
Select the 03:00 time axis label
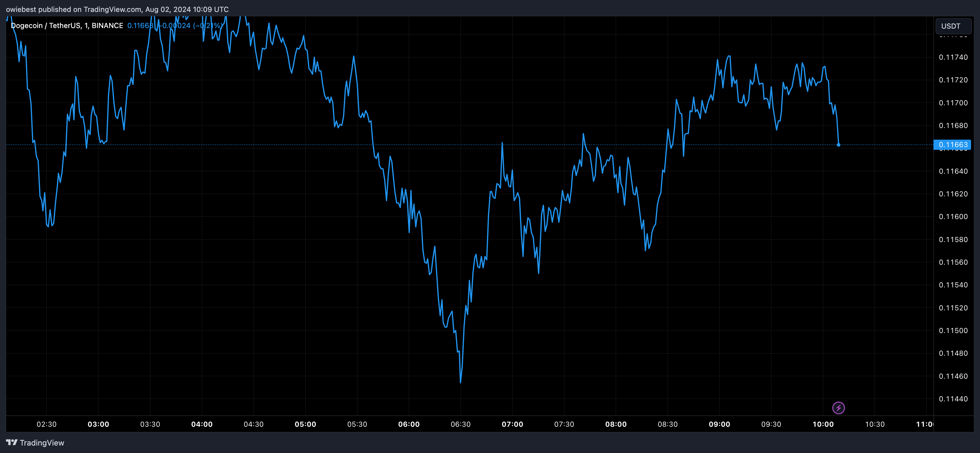coord(98,424)
